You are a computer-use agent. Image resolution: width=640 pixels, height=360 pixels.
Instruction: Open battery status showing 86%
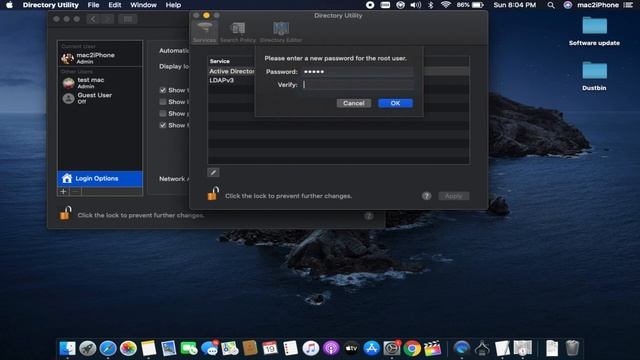pos(470,5)
